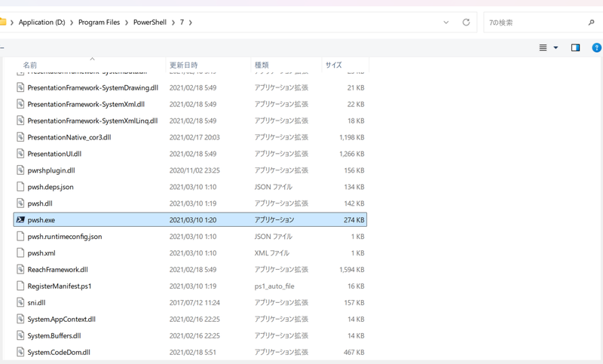
Task: Select file name System.Buffers.dll
Action: pyautogui.click(x=54, y=335)
